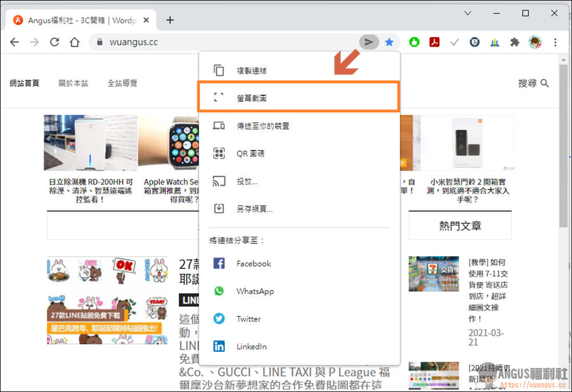Open 網站首頁 nav link
This screenshot has width=572, height=392.
coord(24,83)
